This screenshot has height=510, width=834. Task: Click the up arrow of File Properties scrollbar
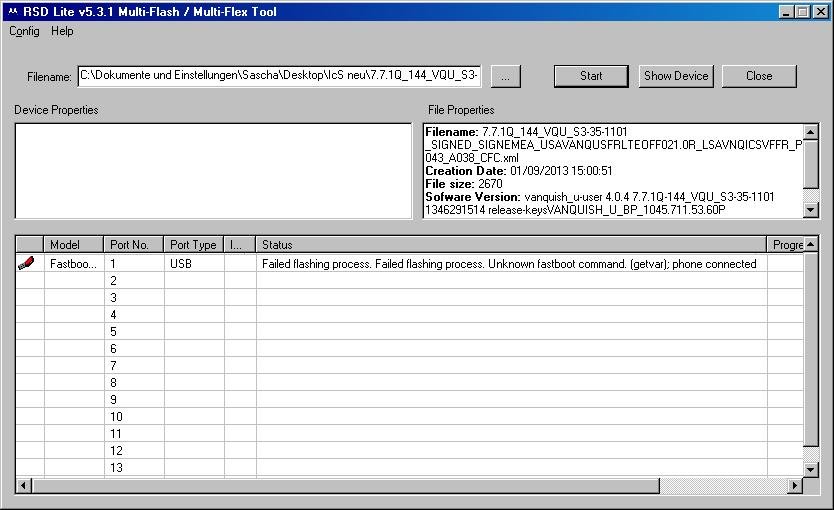click(x=811, y=131)
